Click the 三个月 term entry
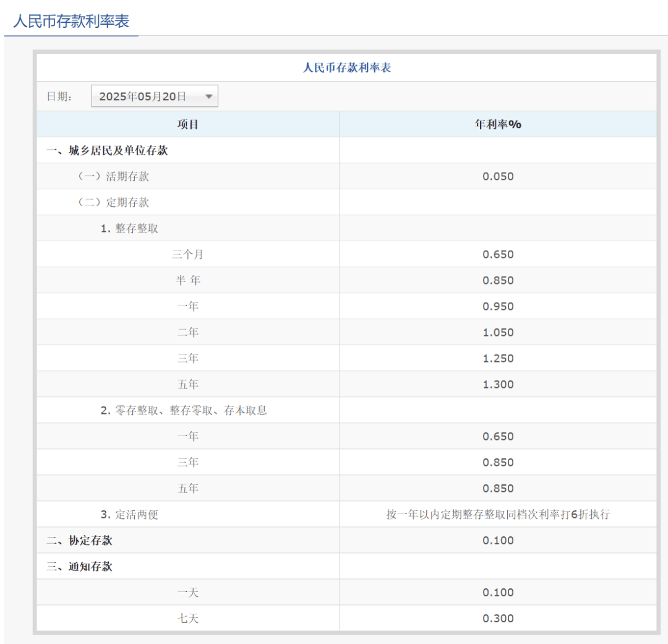The width and height of the screenshot is (668, 644). pos(188,254)
